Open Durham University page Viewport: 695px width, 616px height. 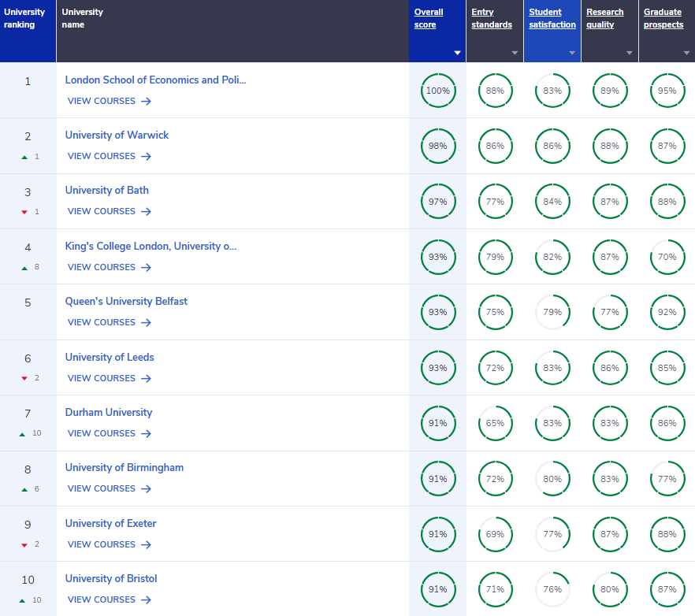[x=109, y=412]
